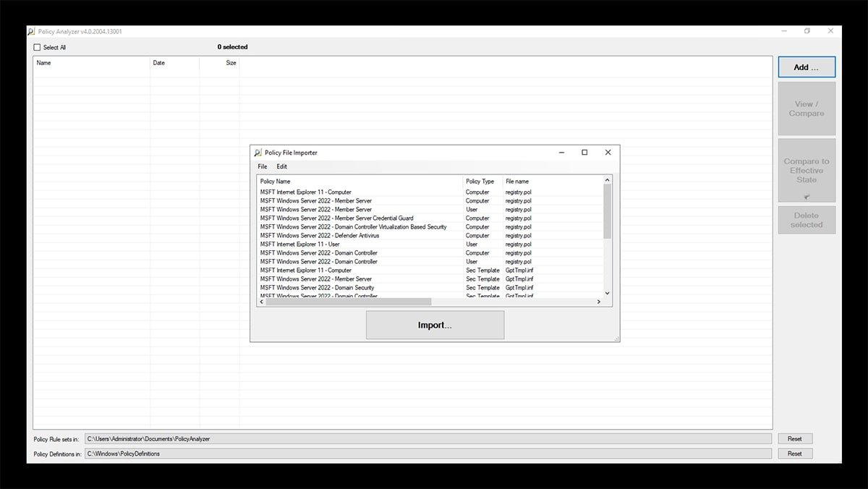Sort by the Policy Name column header

pyautogui.click(x=359, y=181)
